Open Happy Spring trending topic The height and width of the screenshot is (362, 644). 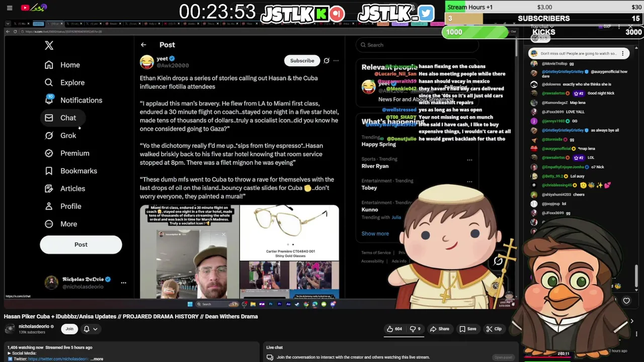point(378,144)
